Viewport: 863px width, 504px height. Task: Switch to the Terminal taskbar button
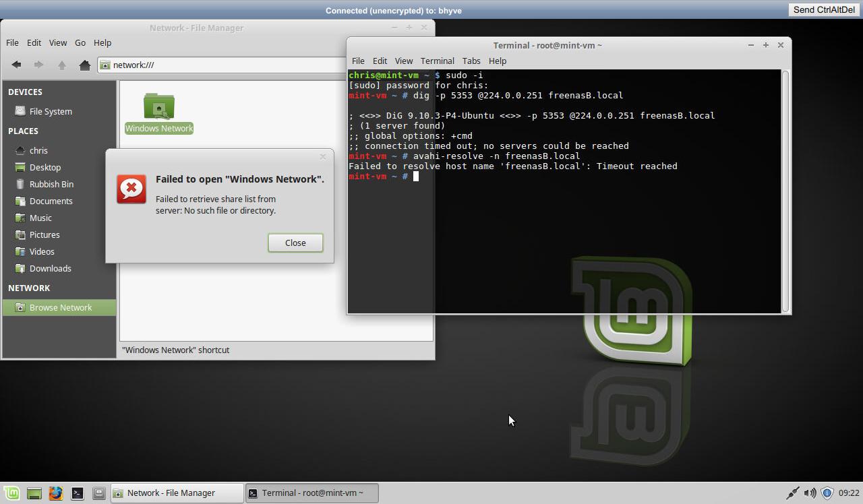[311, 493]
